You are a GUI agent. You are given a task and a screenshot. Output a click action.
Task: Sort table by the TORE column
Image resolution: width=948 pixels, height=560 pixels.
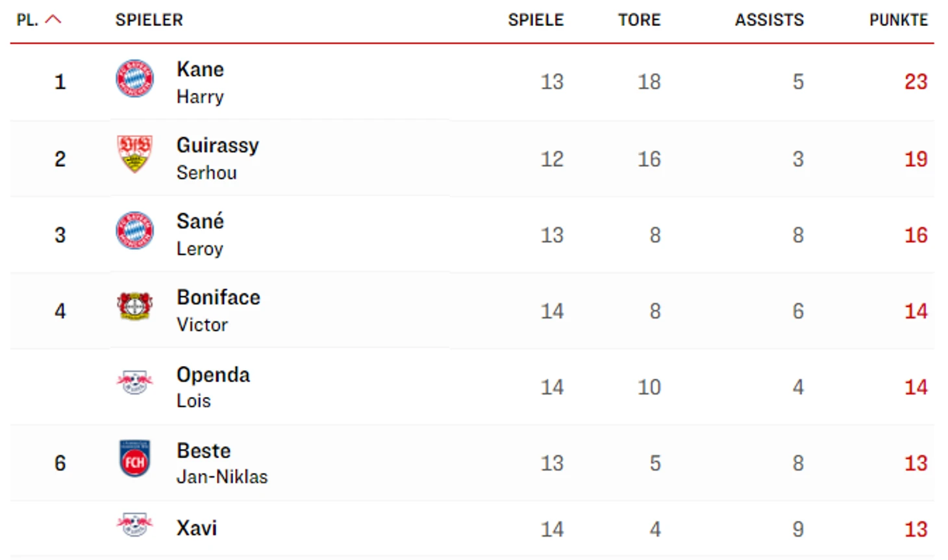[638, 20]
